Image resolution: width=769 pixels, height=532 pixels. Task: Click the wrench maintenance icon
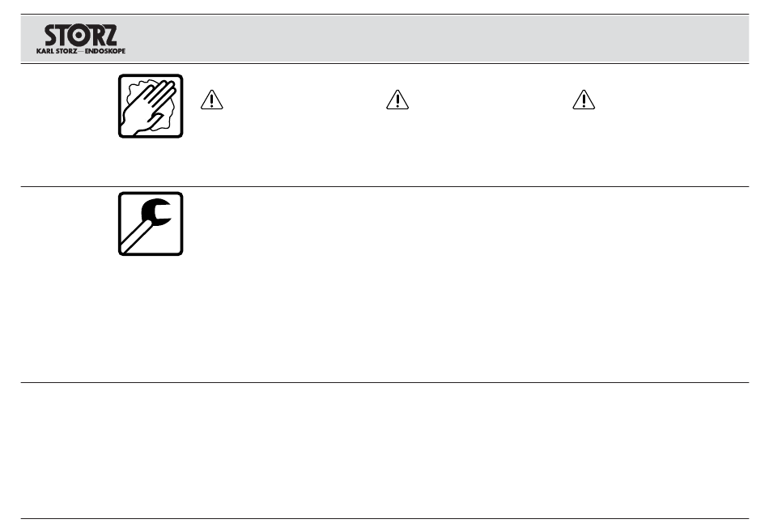tap(151, 223)
